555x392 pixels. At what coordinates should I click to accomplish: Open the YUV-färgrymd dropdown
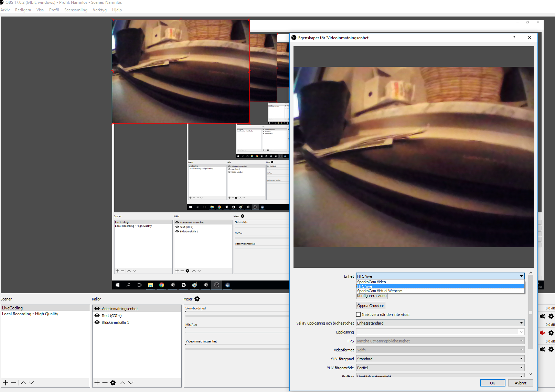click(440, 359)
